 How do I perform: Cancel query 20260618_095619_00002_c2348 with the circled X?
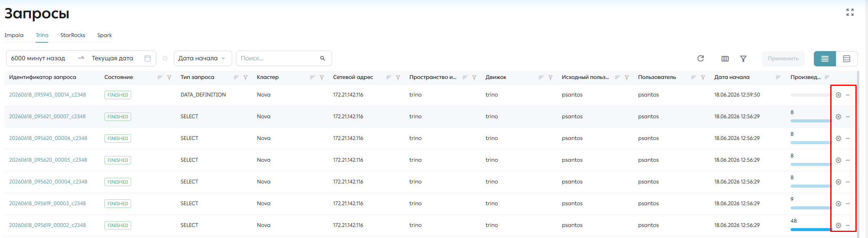point(838,225)
